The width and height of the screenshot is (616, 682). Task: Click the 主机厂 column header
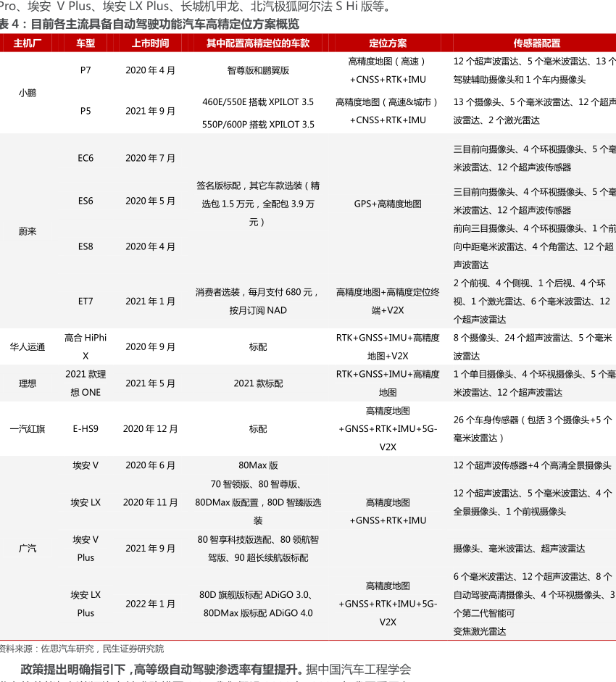(x=28, y=43)
